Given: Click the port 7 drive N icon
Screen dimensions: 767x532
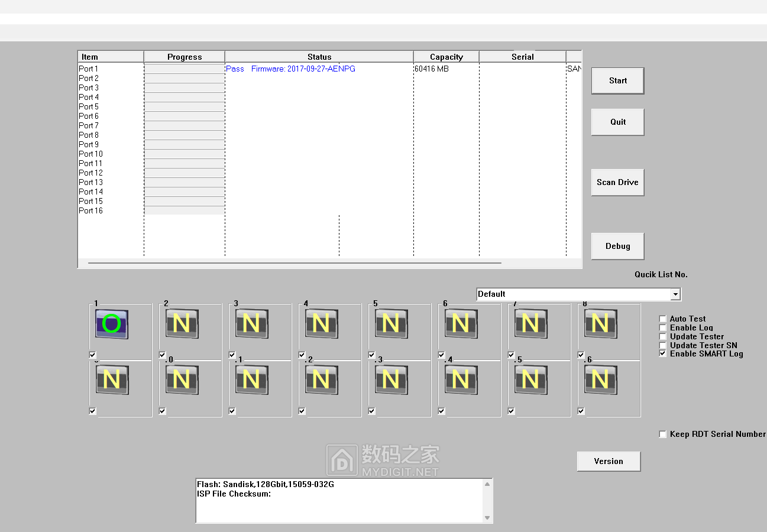Looking at the screenshot, I should (x=530, y=324).
